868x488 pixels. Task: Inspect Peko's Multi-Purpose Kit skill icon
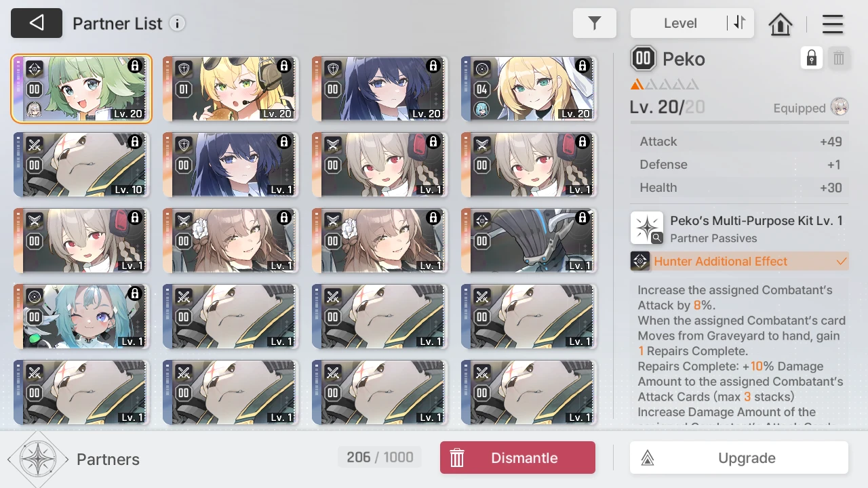point(647,228)
